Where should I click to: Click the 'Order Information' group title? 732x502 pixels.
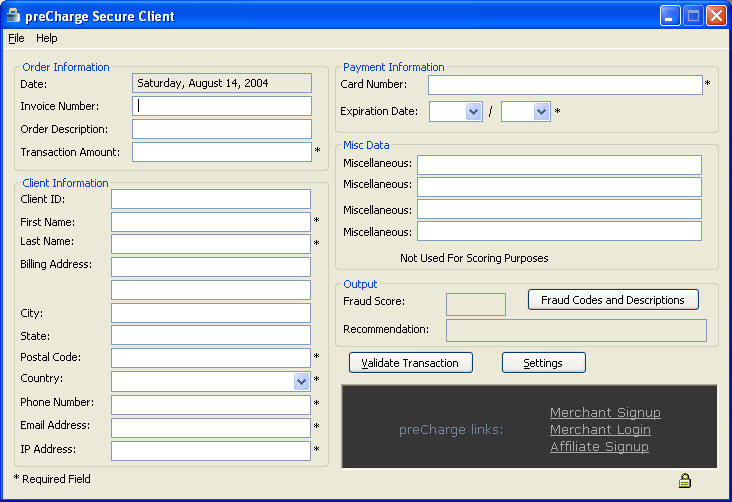click(66, 67)
